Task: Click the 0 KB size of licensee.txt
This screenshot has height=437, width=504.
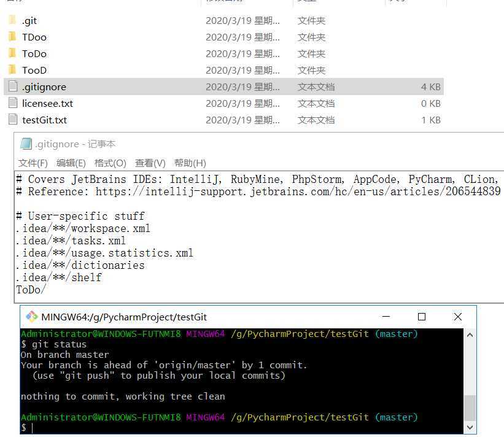Action: 431,104
